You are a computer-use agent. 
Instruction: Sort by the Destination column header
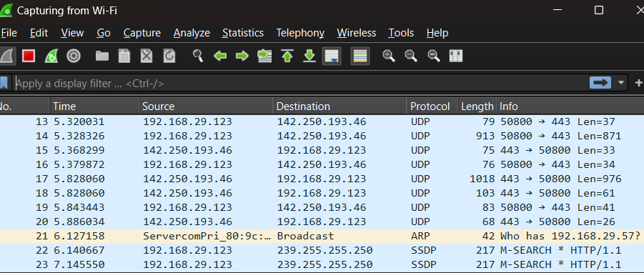click(x=340, y=106)
